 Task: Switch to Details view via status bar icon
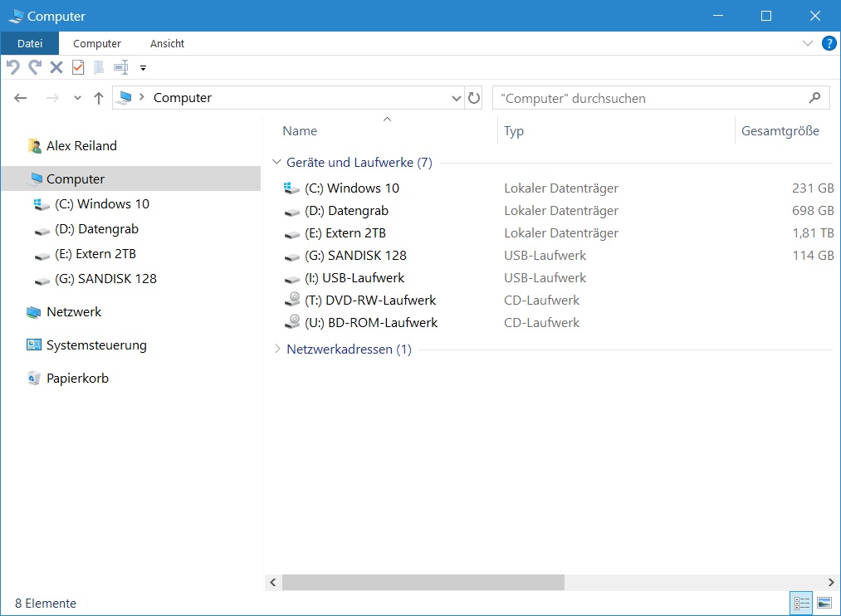point(801,604)
